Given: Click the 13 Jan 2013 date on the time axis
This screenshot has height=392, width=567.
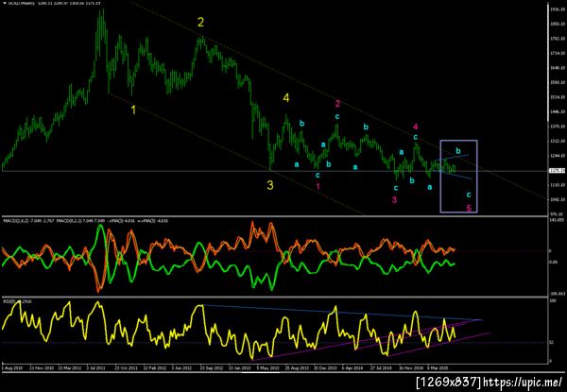Looking at the screenshot, I should tap(239, 367).
